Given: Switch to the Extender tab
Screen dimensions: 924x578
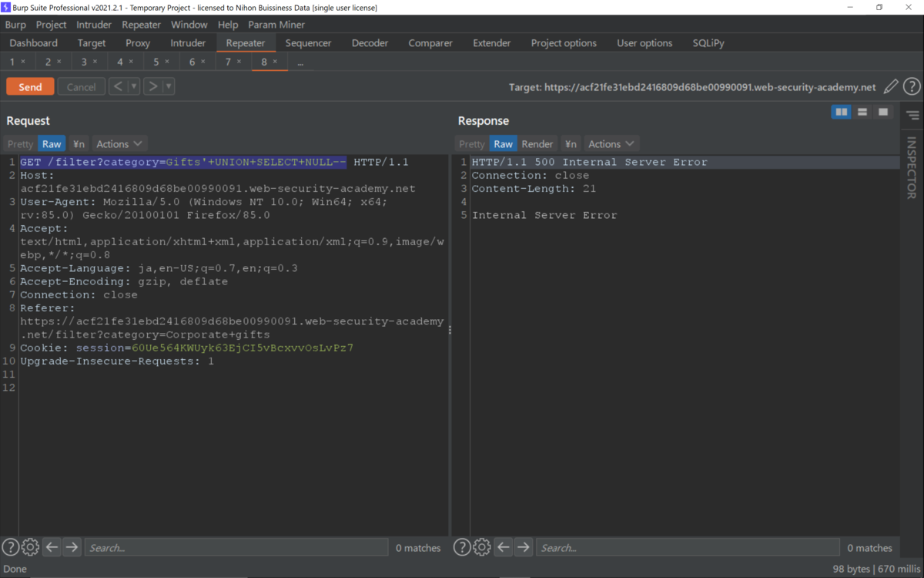Looking at the screenshot, I should [x=492, y=43].
